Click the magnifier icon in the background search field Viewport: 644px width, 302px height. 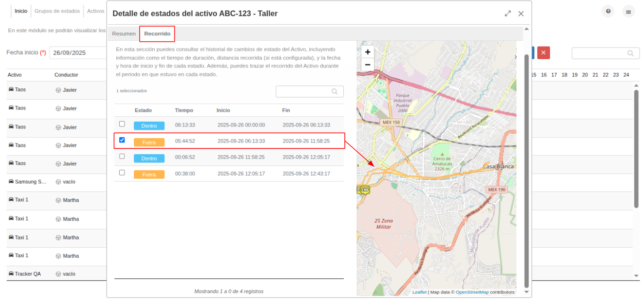pos(630,53)
